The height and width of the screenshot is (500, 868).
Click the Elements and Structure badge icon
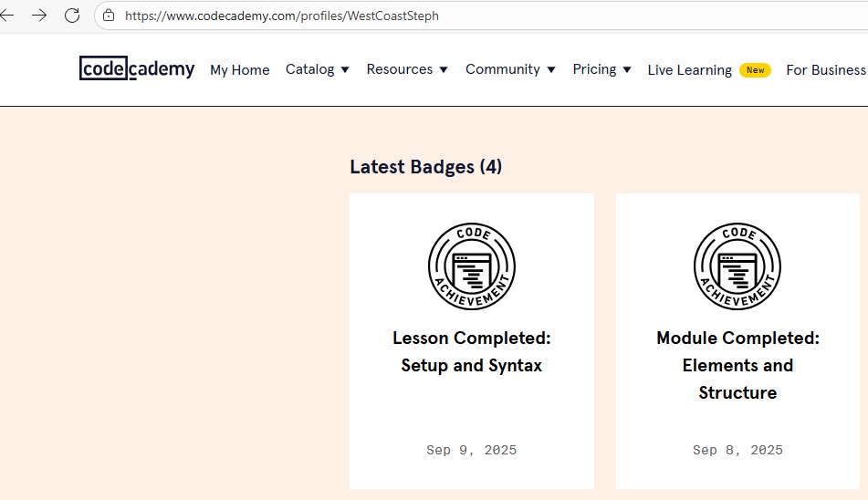pyautogui.click(x=737, y=266)
